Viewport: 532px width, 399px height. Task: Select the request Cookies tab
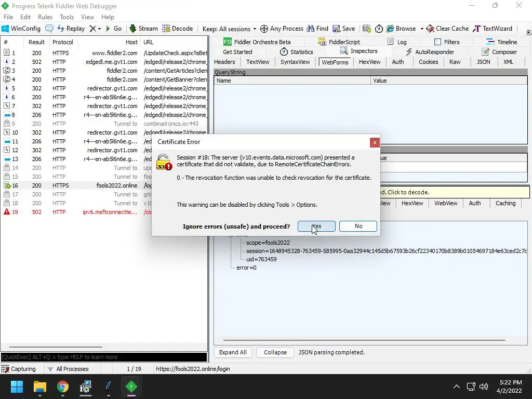(428, 62)
